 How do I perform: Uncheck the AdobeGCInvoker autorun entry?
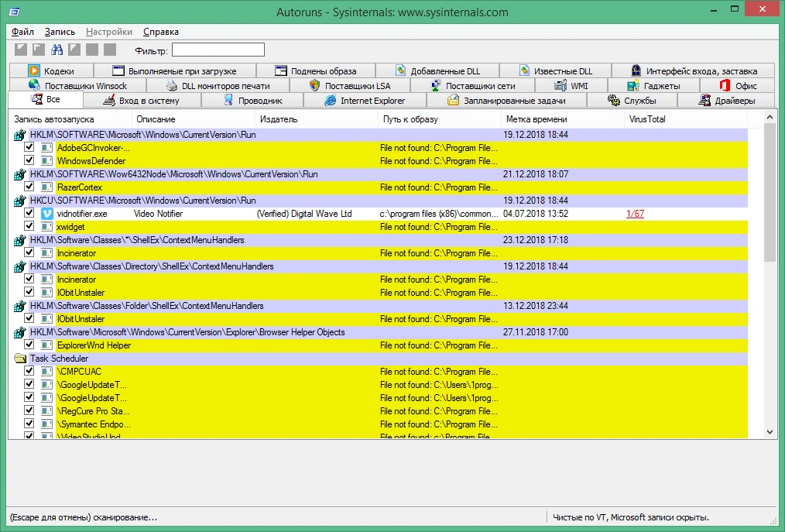pos(29,147)
